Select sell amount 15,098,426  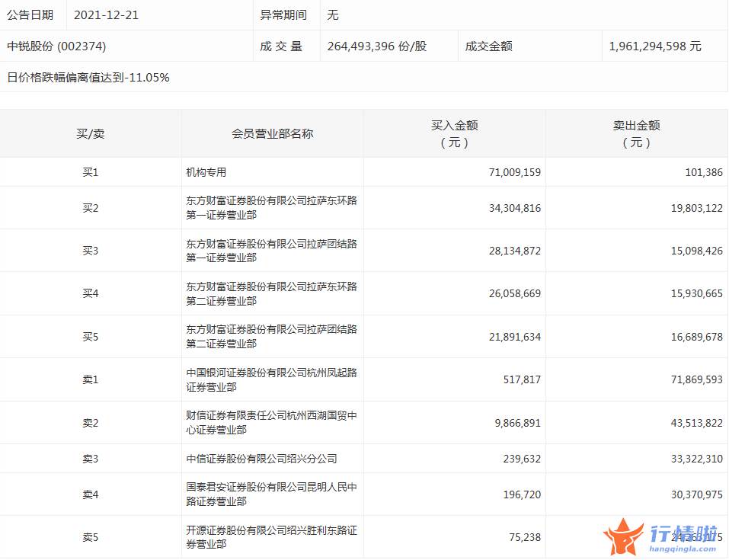click(x=696, y=251)
